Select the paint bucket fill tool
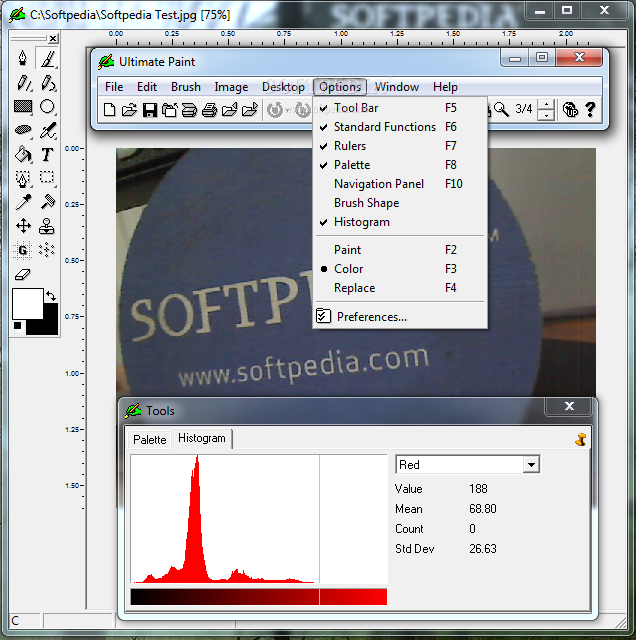Viewport: 636px width, 640px height. pos(23,155)
